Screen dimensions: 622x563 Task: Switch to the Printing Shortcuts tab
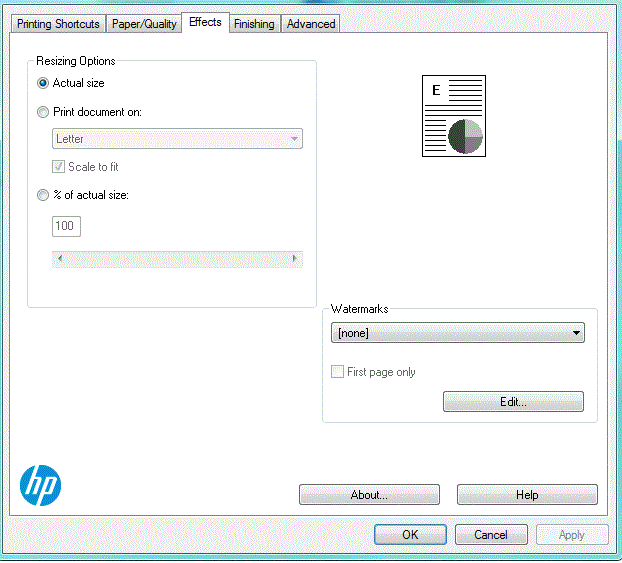[58, 24]
